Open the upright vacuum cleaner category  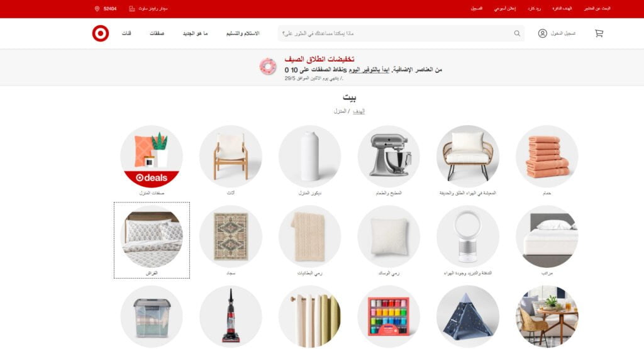point(231,317)
